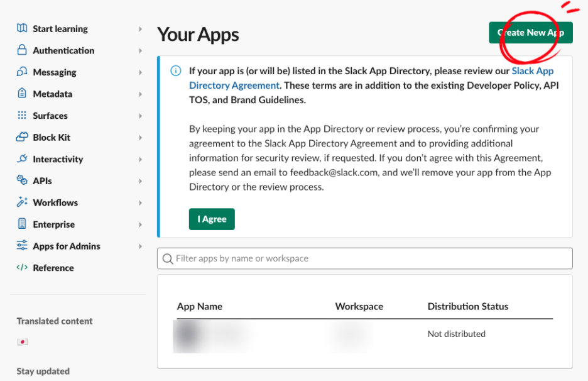Click the Surfaces grid dots icon

tap(22, 115)
